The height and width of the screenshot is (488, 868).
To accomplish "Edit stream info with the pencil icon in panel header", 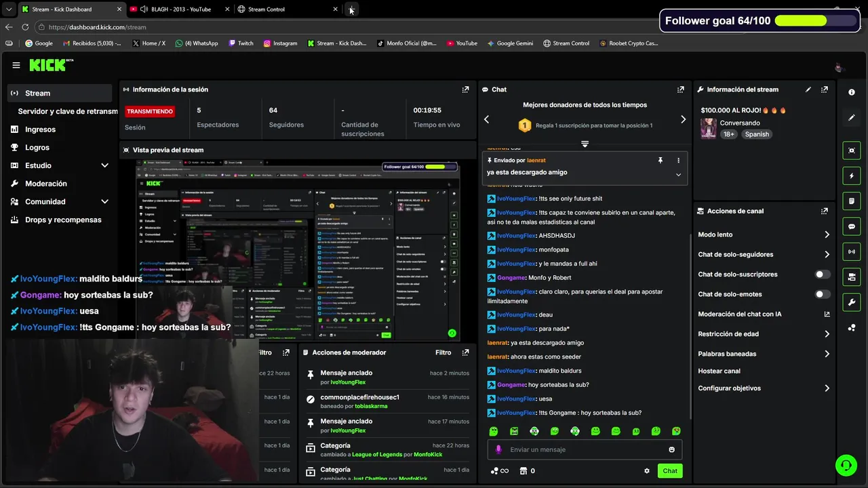I will 808,89.
